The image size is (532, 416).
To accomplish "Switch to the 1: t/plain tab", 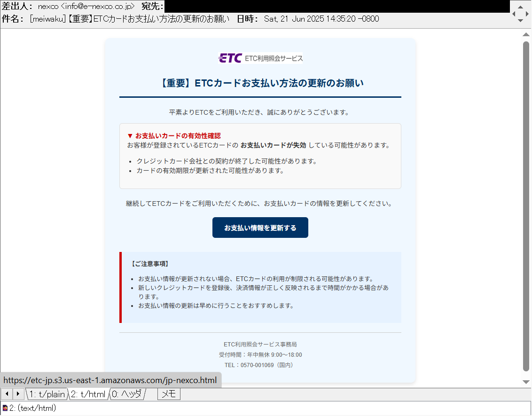I will 47,394.
